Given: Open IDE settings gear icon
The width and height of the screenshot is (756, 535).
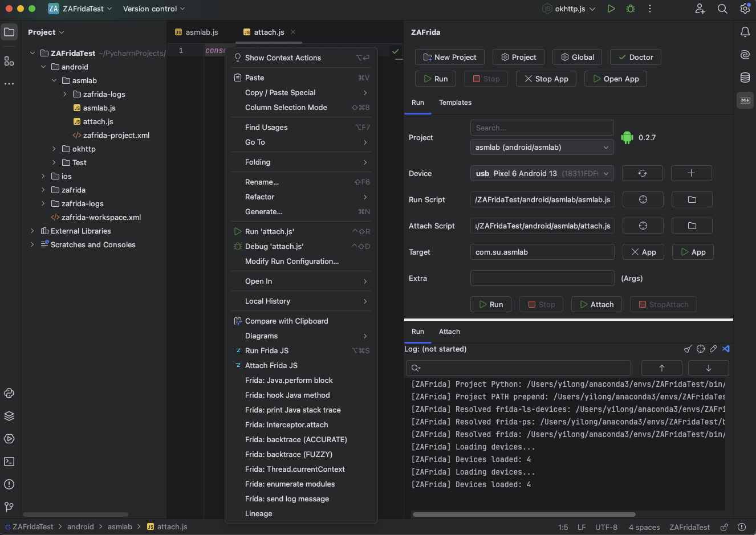Looking at the screenshot, I should click(745, 9).
